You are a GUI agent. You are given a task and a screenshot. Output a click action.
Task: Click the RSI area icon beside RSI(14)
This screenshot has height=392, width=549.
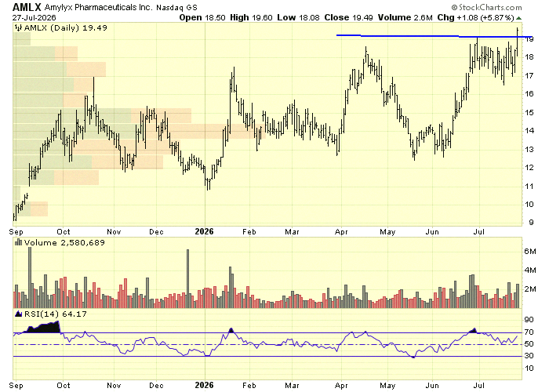(19, 314)
